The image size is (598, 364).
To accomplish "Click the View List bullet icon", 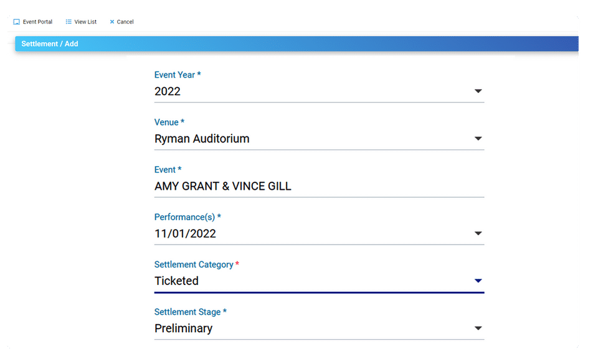I will point(69,22).
